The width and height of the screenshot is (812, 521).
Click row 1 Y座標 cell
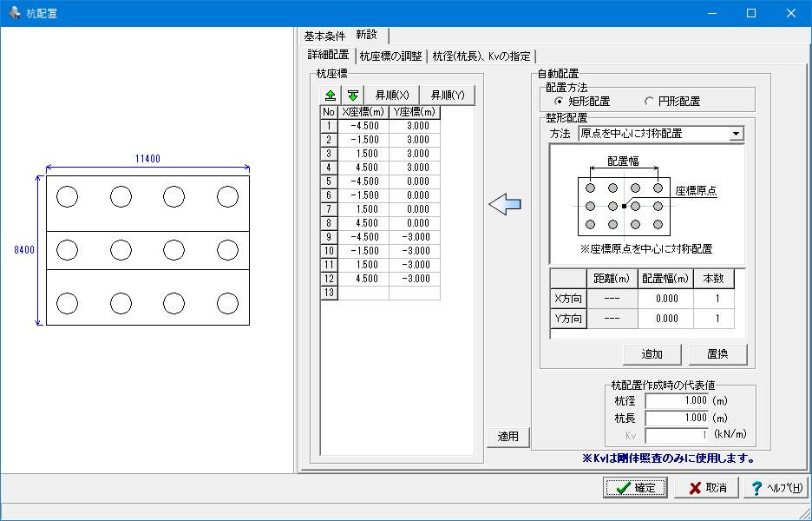click(415, 126)
